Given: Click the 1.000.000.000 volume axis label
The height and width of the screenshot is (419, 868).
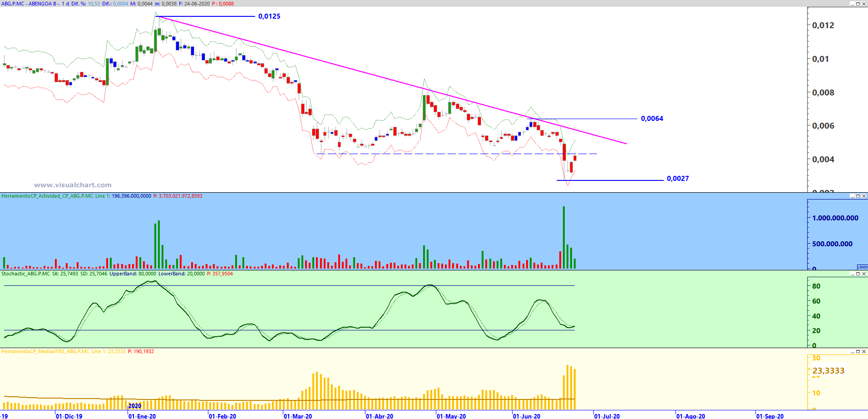Looking at the screenshot, I should (835, 218).
